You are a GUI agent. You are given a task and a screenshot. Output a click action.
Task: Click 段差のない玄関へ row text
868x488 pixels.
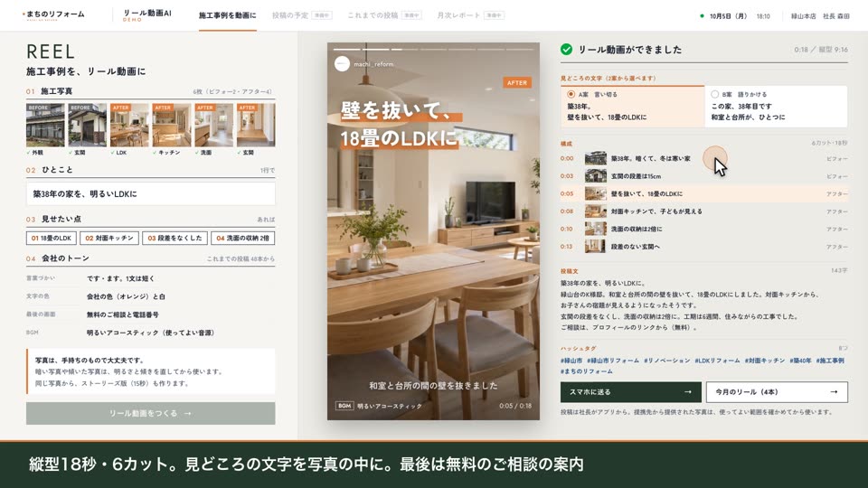tap(636, 246)
